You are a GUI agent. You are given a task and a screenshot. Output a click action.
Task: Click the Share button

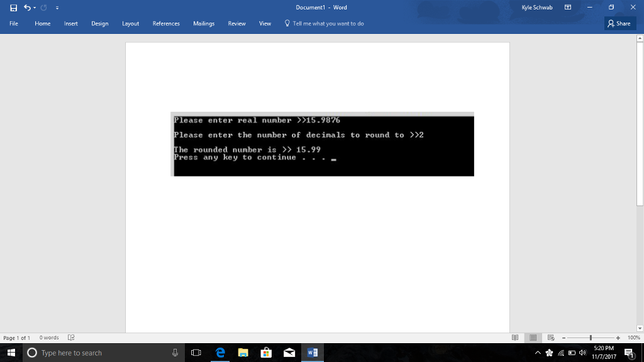tap(619, 23)
